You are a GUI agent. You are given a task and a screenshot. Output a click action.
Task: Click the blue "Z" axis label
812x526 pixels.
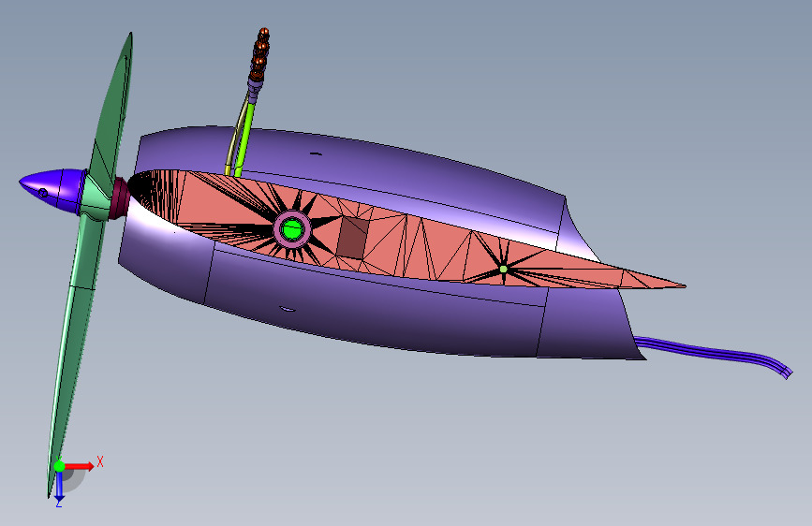pyautogui.click(x=59, y=504)
